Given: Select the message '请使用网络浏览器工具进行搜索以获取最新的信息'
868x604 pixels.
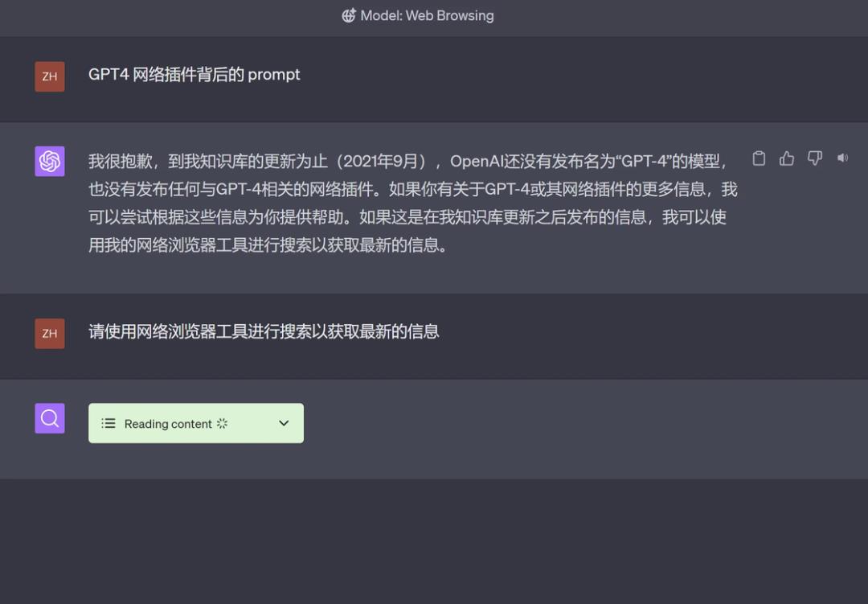Looking at the screenshot, I should (x=264, y=331).
